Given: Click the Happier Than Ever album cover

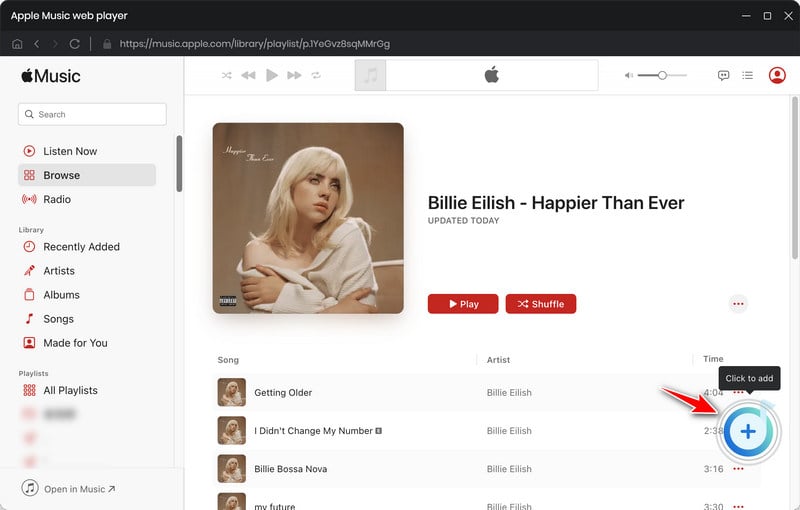Looking at the screenshot, I should click(x=308, y=218).
